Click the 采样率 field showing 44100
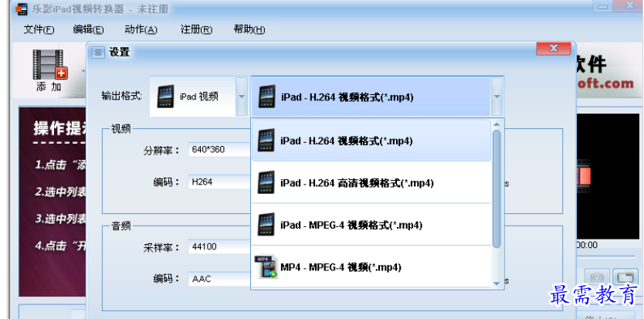This screenshot has height=319, width=644. (219, 247)
